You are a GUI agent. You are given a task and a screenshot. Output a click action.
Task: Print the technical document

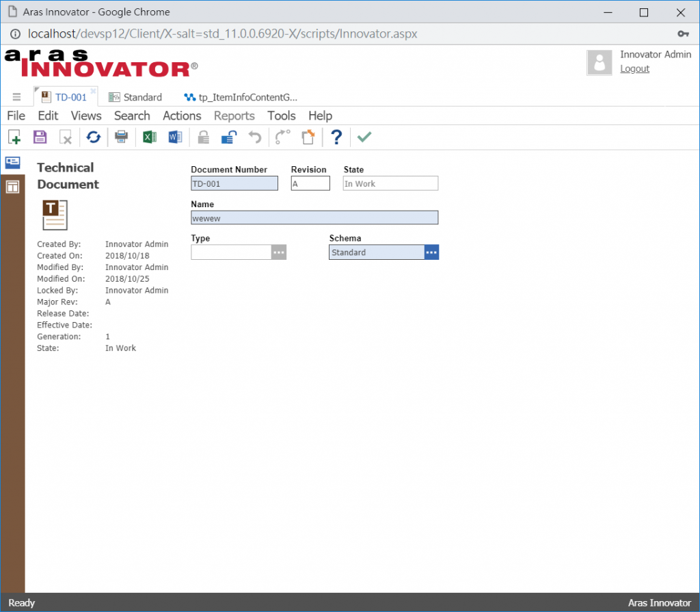[121, 137]
